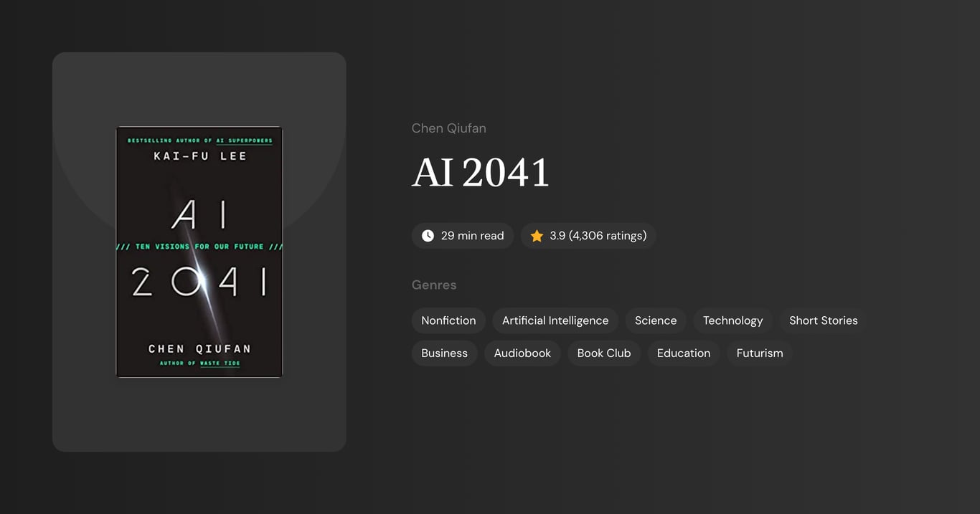Click the AI 2041 book title heading
This screenshot has width=980, height=514.
click(x=480, y=173)
